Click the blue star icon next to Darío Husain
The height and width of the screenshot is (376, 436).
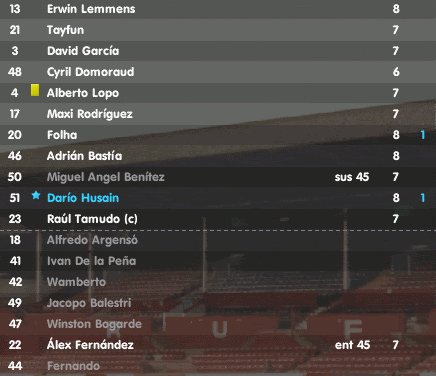[36, 195]
